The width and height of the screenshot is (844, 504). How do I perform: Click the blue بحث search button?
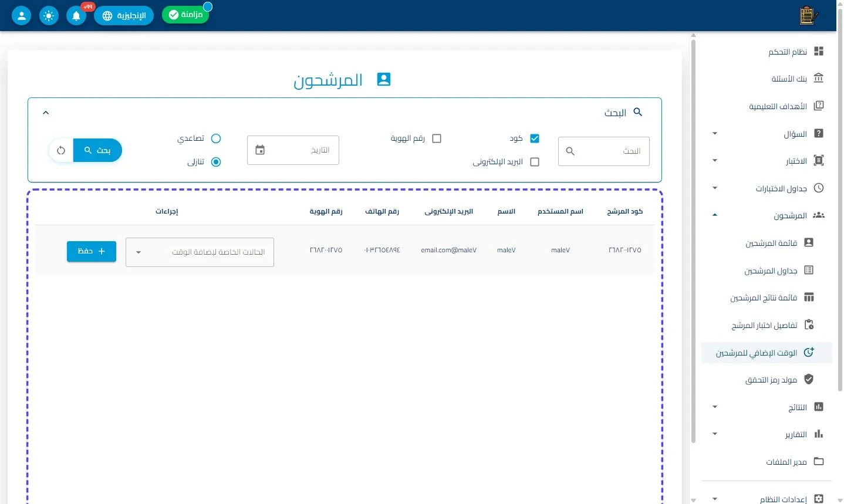click(x=97, y=150)
